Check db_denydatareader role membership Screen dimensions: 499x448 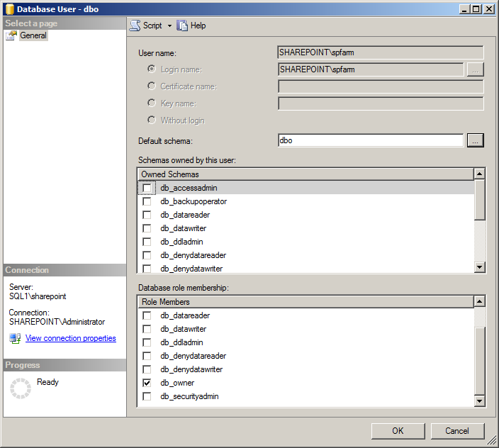147,356
